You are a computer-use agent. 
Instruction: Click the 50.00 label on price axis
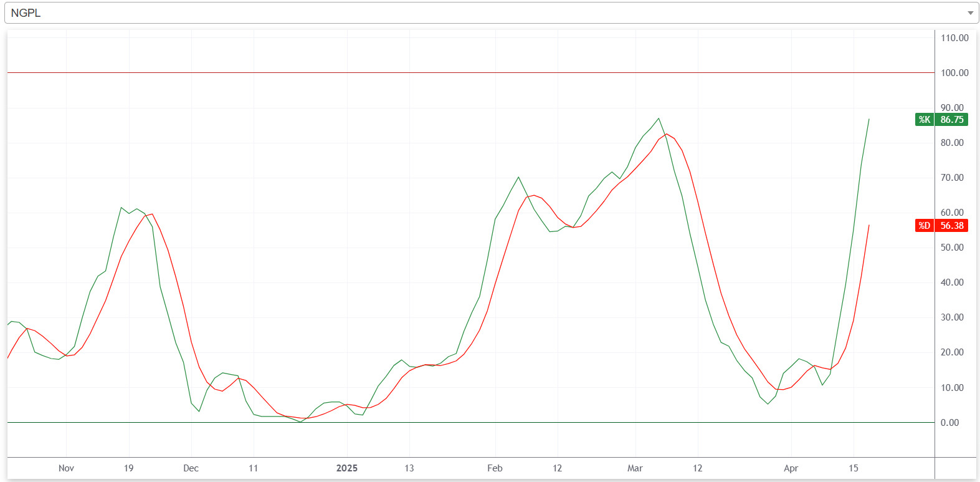952,248
